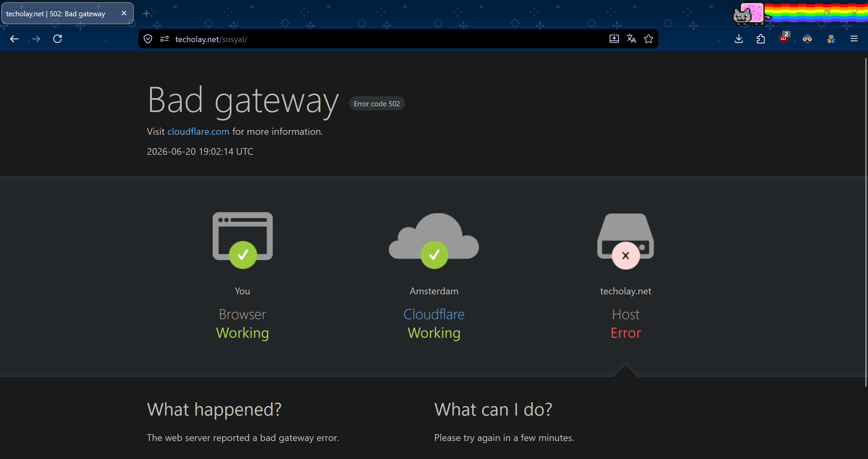The height and width of the screenshot is (459, 868).
Task: Click the techolay.net host label
Action: (625, 291)
